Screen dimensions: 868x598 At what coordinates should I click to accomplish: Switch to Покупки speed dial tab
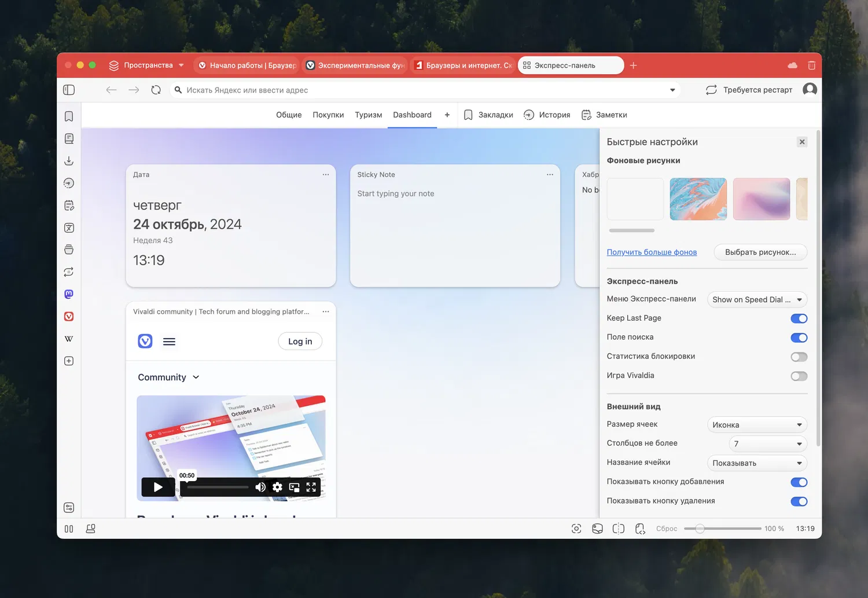pyautogui.click(x=328, y=115)
